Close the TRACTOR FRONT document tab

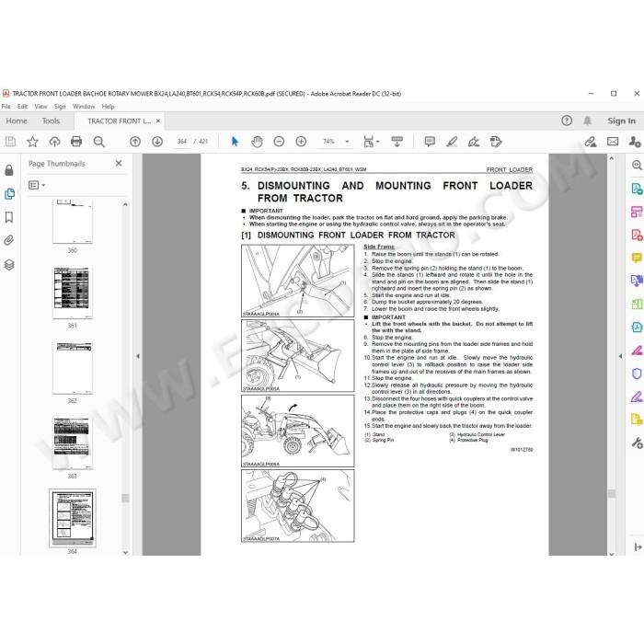tap(158, 121)
